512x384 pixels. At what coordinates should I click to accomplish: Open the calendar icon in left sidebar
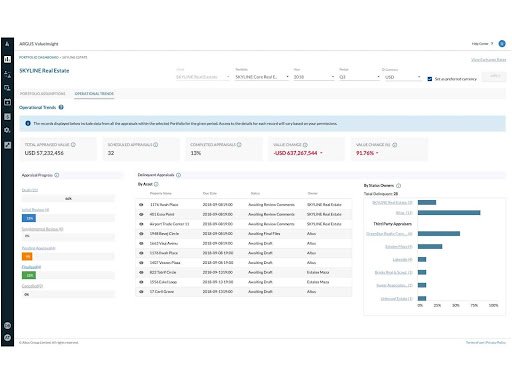7,102
